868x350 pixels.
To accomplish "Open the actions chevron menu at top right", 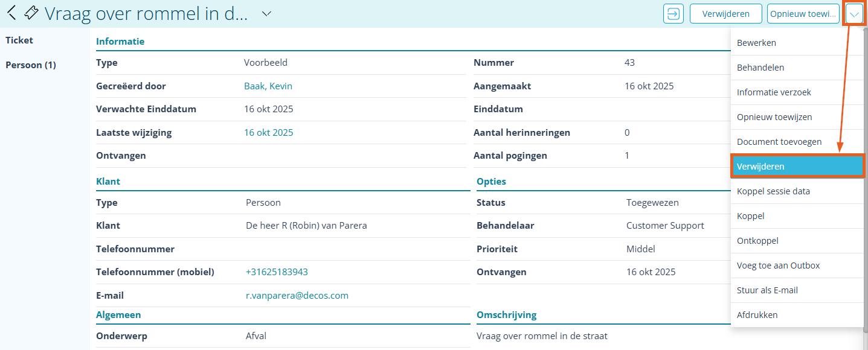I will (854, 13).
